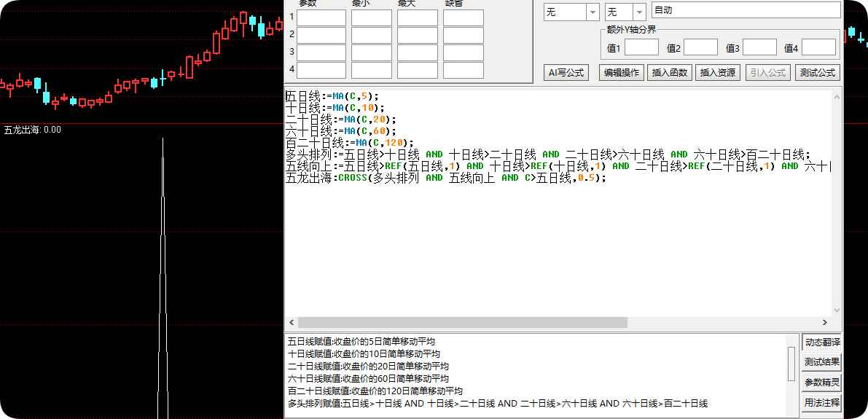Viewport: 868px width, 419px height.
Task: Click the 测试公式 button
Action: tap(818, 73)
